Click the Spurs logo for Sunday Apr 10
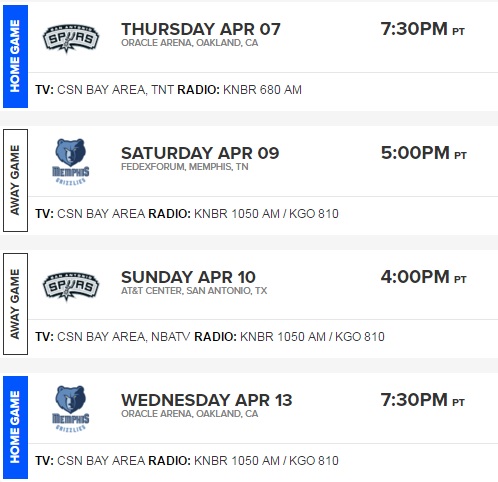This screenshot has height=482, width=498. [x=71, y=286]
